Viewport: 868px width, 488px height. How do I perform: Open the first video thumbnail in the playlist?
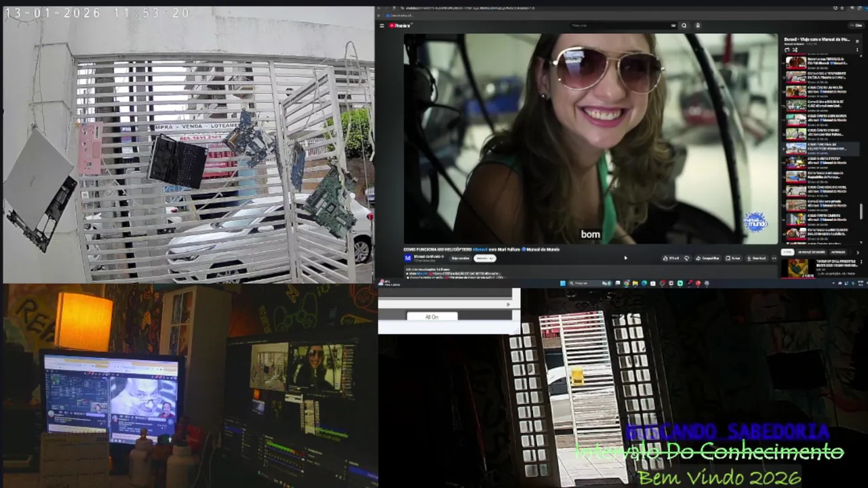tap(796, 62)
